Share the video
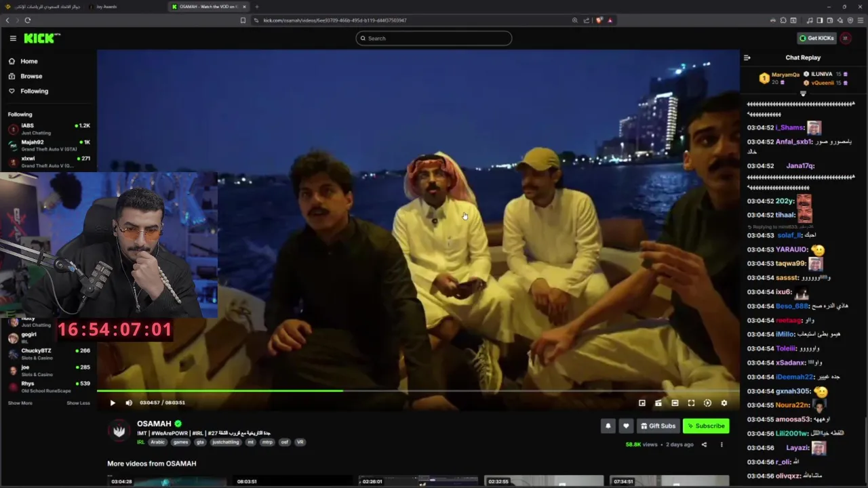Image resolution: width=868 pixels, height=488 pixels. click(704, 445)
